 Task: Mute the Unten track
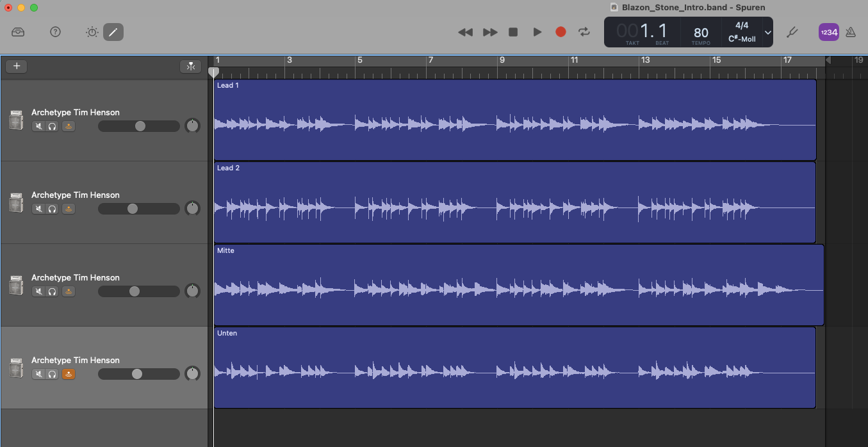38,374
